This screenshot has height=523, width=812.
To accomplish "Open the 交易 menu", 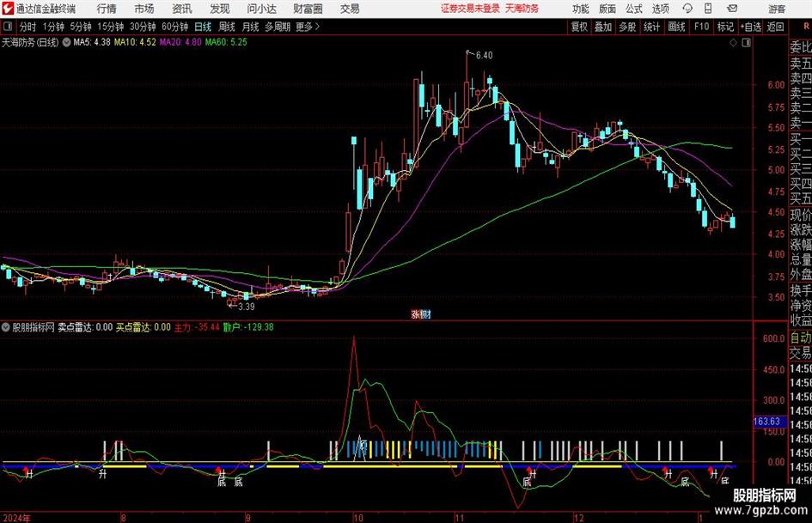I will pyautogui.click(x=350, y=9).
